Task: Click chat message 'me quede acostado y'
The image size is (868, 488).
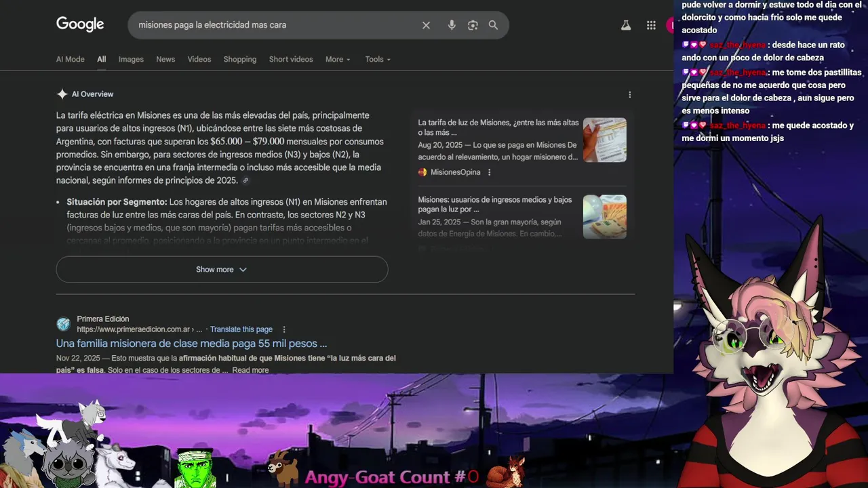Action: tap(768, 131)
